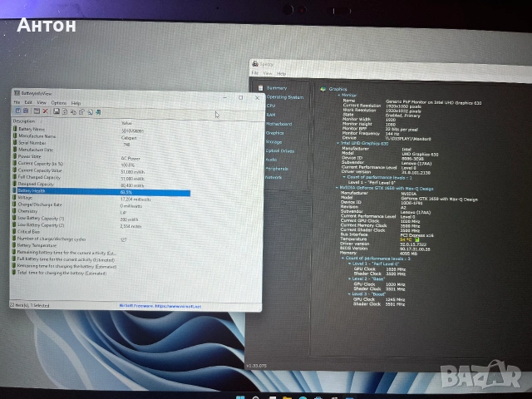Image resolution: width=532 pixels, height=399 pixels.
Task: Collapse the Intel UHD Graphics 630 node
Action: pos(338,144)
